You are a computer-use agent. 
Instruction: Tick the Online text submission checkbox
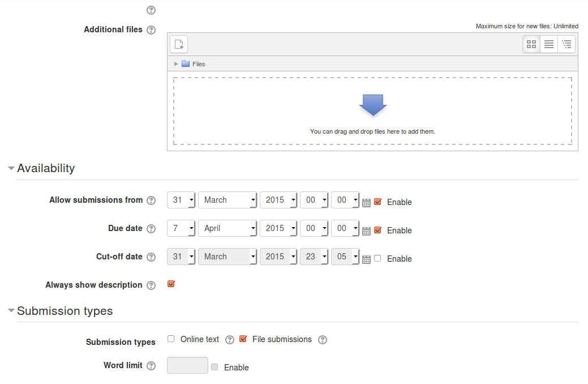(x=171, y=339)
